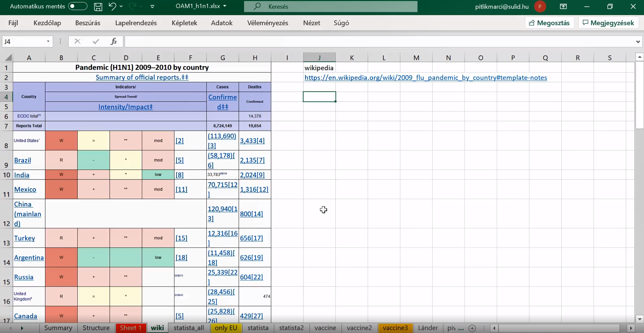Click the Insert Function fx icon
Image resolution: width=644 pixels, height=333 pixels.
[x=114, y=41]
